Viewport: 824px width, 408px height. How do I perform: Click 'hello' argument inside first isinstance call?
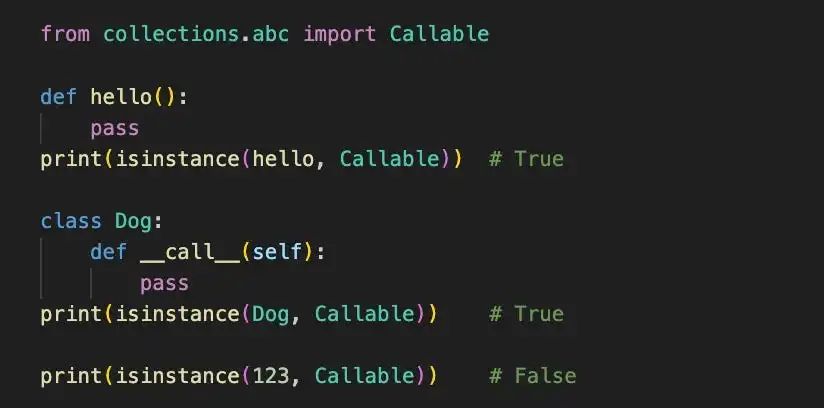click(x=283, y=159)
